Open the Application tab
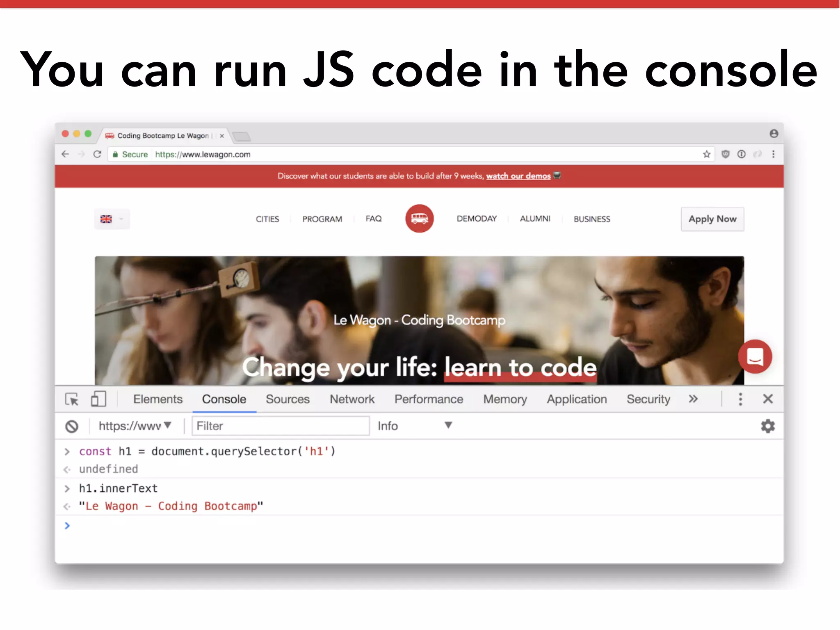Viewport: 840px width, 630px height. (577, 399)
